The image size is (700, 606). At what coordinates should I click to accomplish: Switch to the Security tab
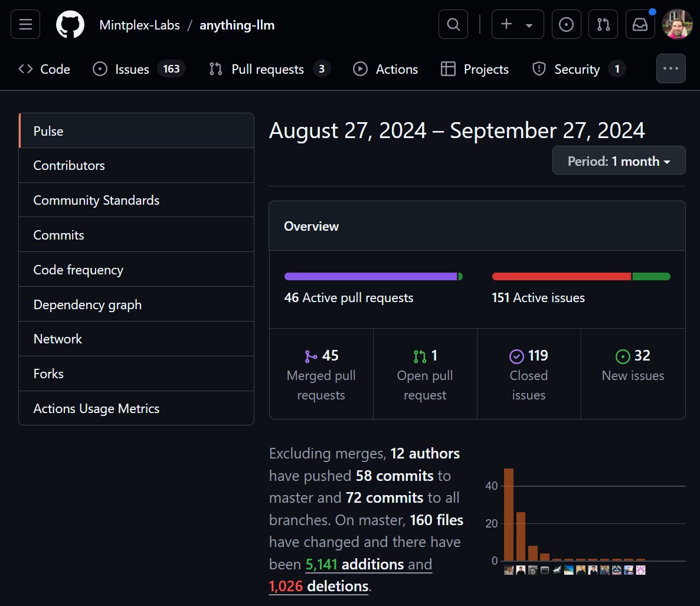tap(578, 69)
